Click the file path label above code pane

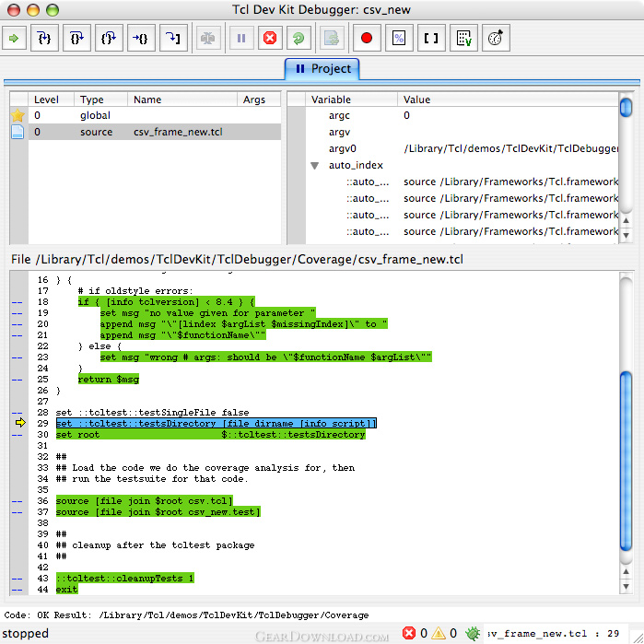(x=237, y=260)
